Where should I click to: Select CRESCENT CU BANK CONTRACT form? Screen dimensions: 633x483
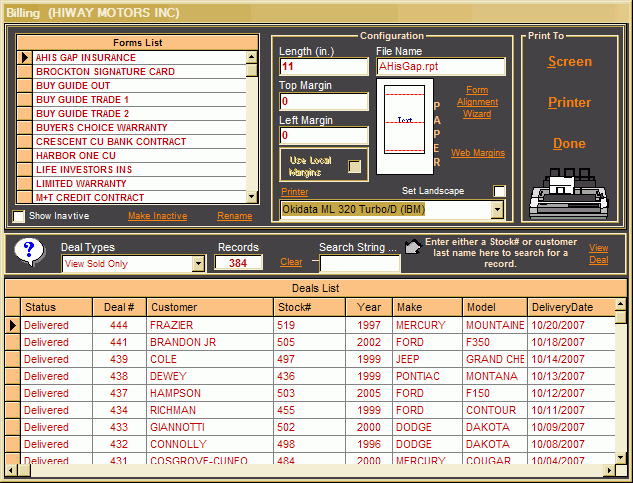click(139, 142)
